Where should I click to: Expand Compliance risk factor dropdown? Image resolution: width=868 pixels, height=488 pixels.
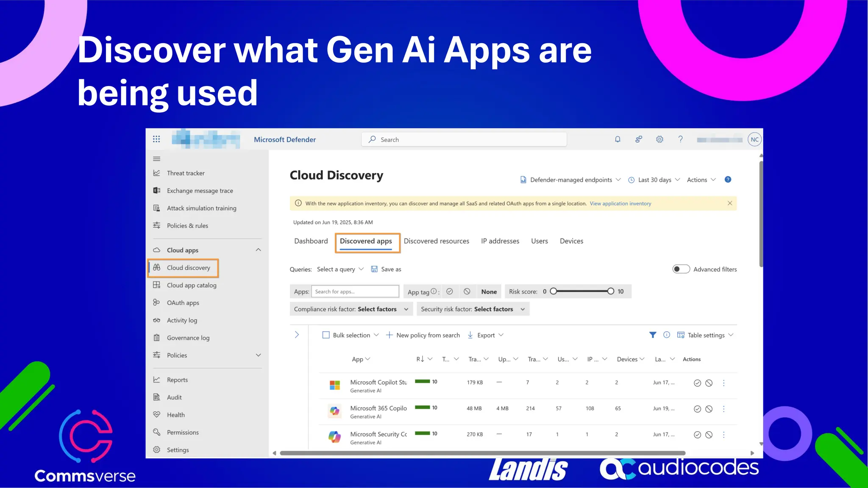point(351,309)
